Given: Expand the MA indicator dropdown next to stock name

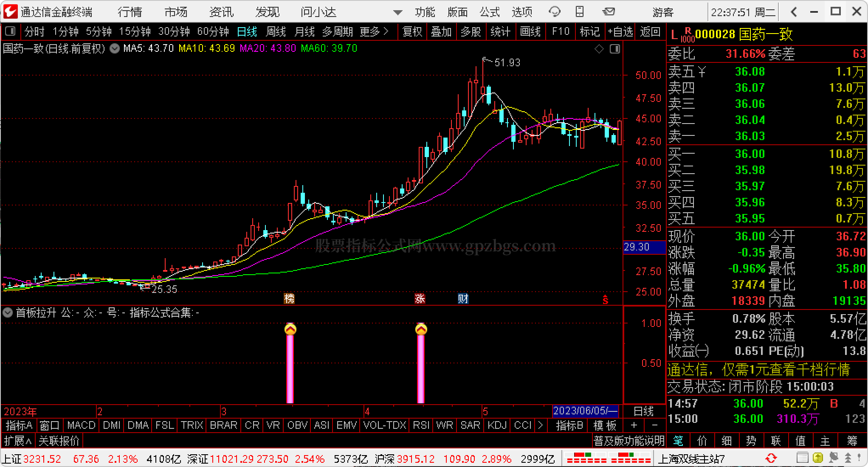Looking at the screenshot, I should click(115, 48).
